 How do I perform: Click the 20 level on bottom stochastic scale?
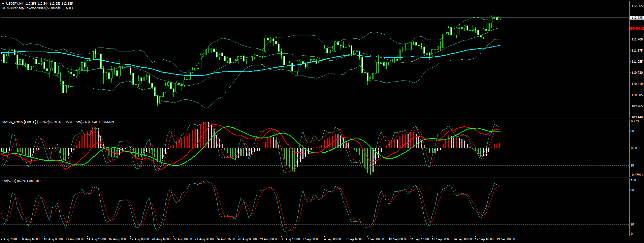point(633,224)
